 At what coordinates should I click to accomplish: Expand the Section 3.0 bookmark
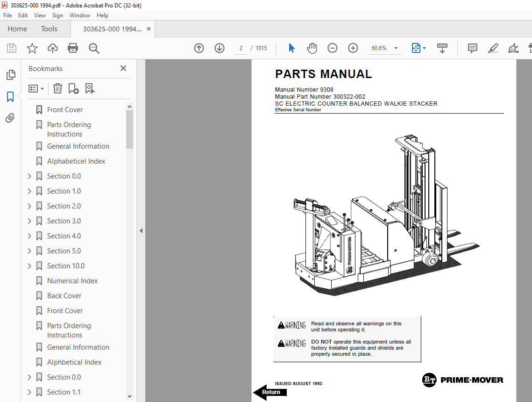pyautogui.click(x=29, y=221)
